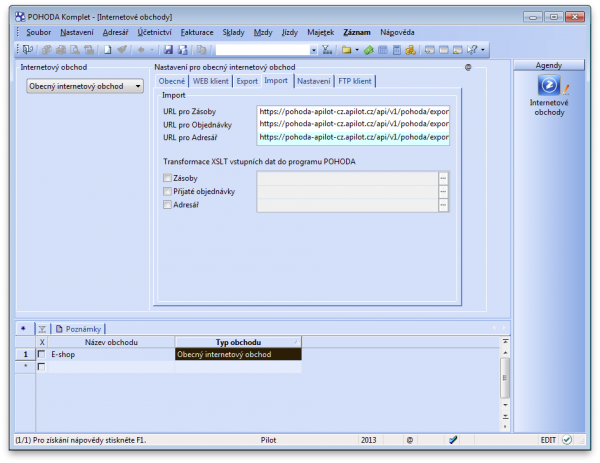Viewport: 600px width, 463px height.
Task: Switch to the WEB klient tab
Action: coord(210,81)
